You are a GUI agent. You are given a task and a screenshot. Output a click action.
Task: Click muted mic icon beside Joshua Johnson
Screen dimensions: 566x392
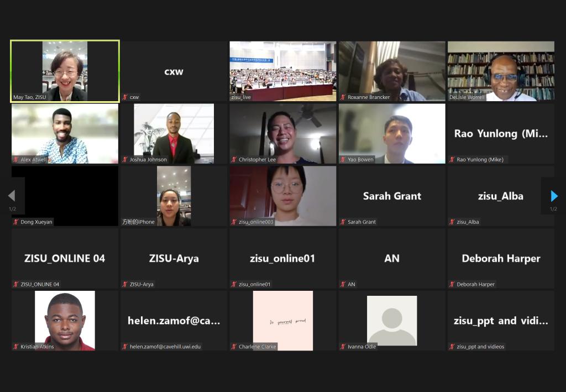pos(125,160)
